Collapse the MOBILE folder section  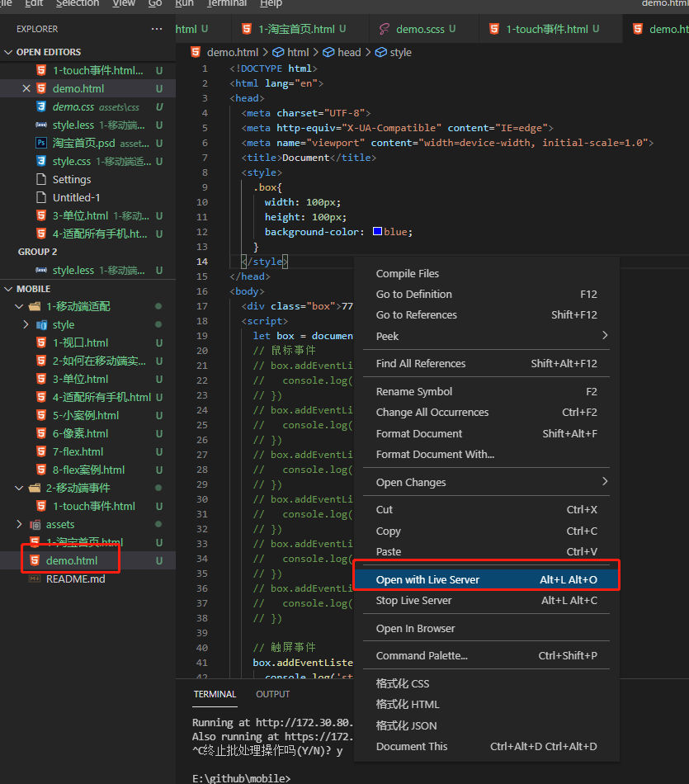point(9,289)
